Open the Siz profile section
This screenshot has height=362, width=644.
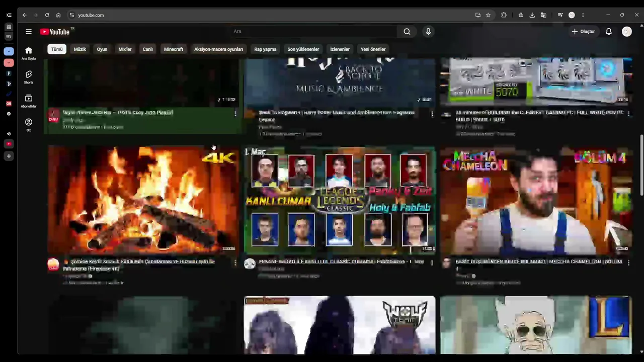[29, 125]
